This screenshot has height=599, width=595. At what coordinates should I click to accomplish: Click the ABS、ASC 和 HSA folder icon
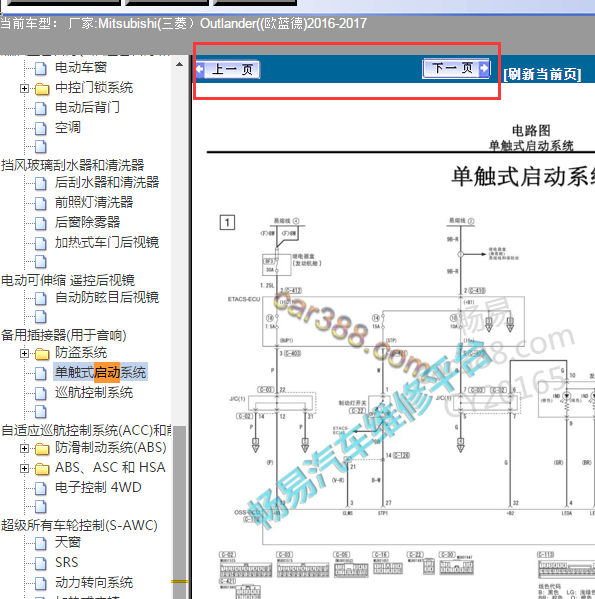[x=42, y=468]
